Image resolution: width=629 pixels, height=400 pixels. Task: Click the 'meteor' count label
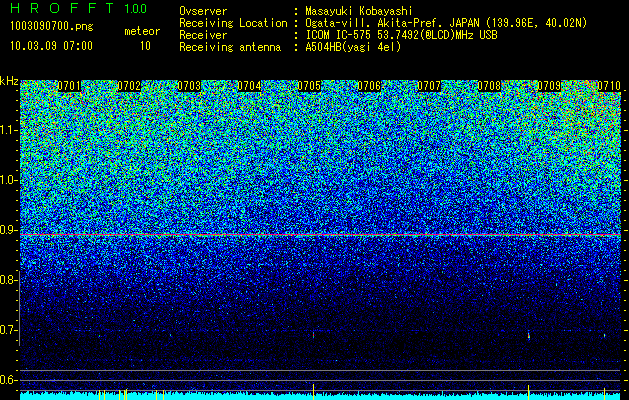pyautogui.click(x=142, y=31)
